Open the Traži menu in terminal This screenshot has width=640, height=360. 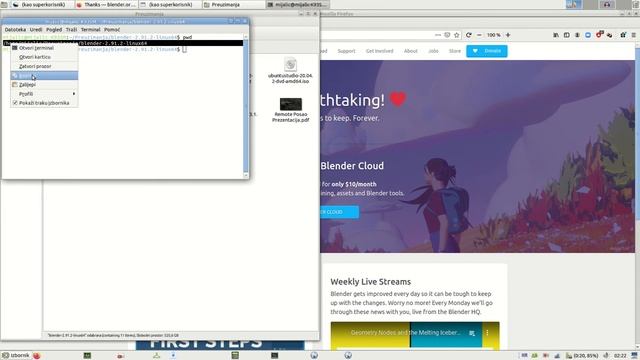pyautogui.click(x=71, y=30)
